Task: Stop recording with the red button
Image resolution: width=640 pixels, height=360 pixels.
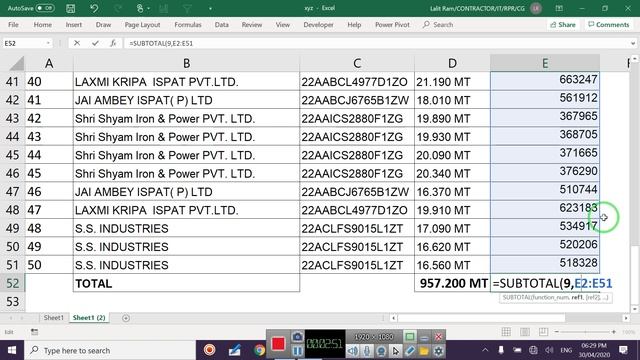Action: click(278, 344)
